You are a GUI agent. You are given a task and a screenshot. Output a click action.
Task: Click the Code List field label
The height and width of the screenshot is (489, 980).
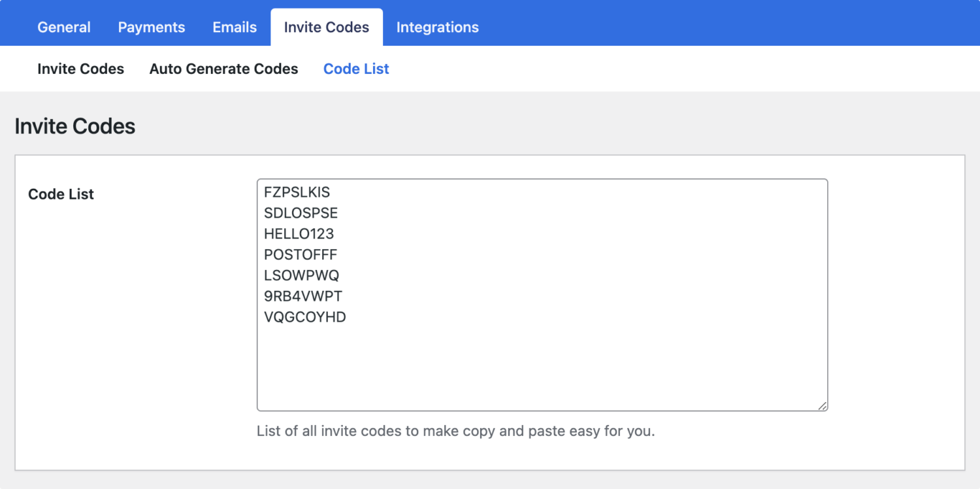[61, 194]
